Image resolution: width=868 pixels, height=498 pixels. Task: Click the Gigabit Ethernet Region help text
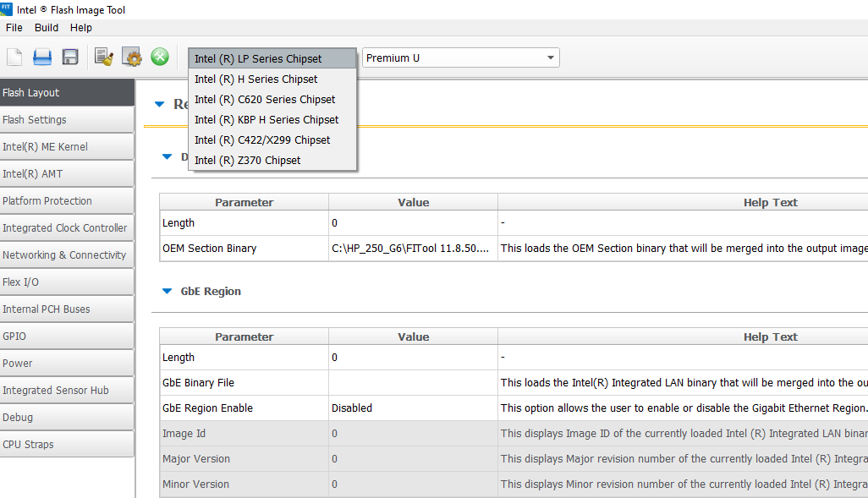tap(684, 408)
